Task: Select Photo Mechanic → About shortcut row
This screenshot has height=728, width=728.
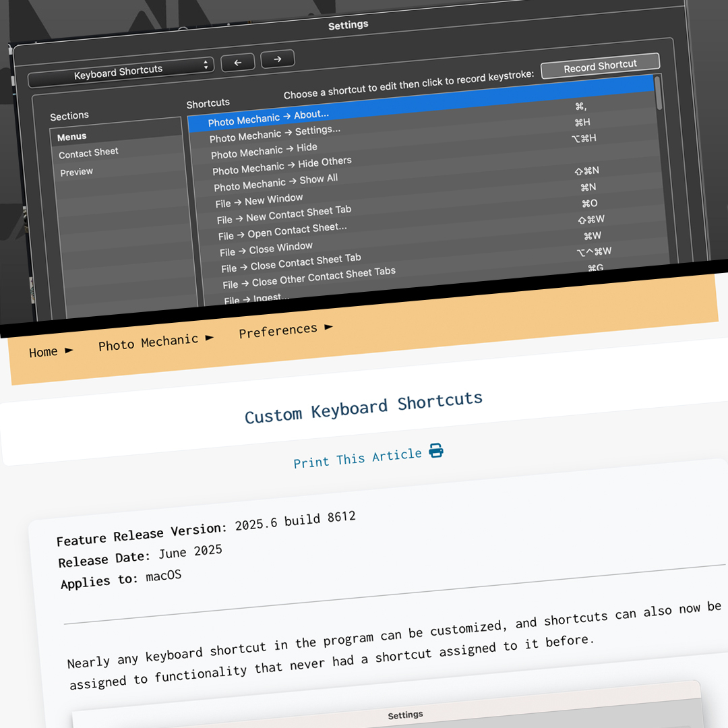Action: point(268,118)
